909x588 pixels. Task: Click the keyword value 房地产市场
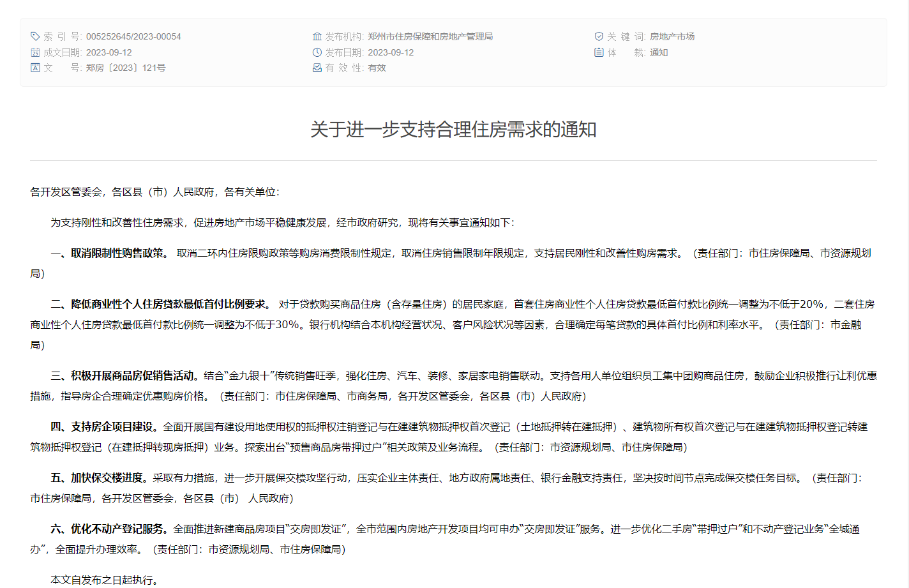click(672, 36)
